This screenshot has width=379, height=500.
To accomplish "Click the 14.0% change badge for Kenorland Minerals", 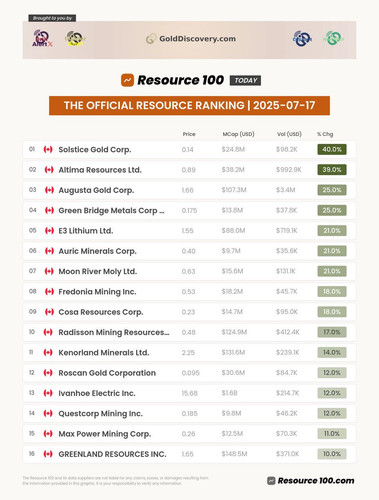I will coord(332,352).
